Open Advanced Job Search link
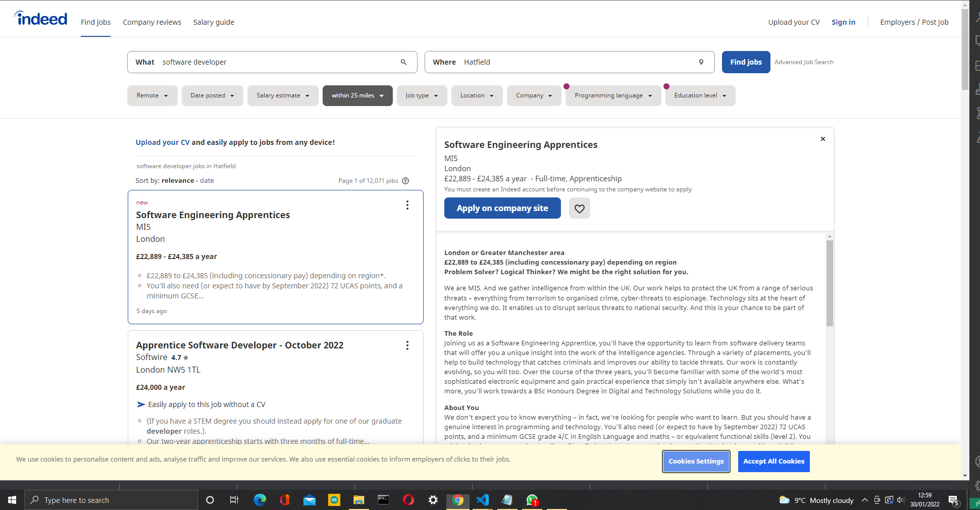This screenshot has height=510, width=980. 804,62
